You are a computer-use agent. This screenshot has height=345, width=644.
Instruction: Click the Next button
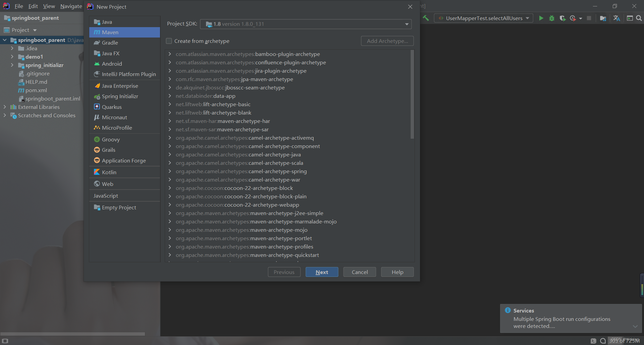(322, 272)
